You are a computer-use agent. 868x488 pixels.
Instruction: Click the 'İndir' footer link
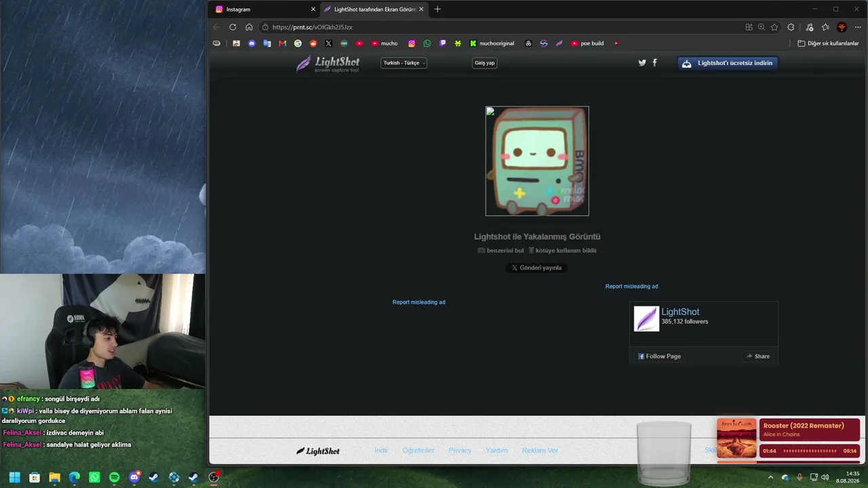click(x=381, y=451)
